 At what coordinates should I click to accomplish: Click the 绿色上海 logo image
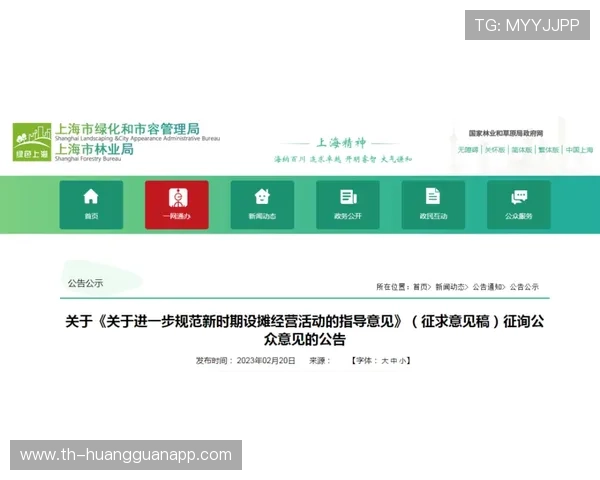click(x=32, y=142)
